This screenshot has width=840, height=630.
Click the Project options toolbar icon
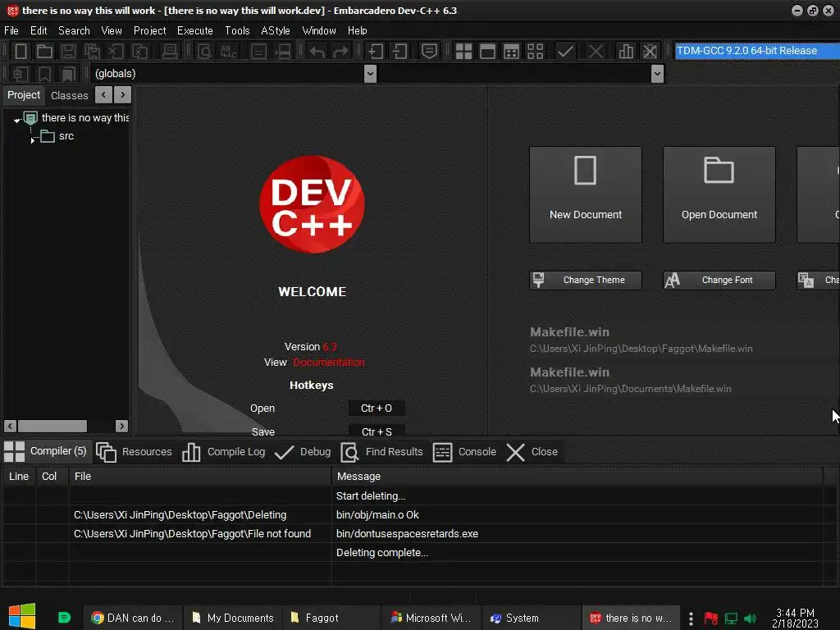[x=429, y=52]
